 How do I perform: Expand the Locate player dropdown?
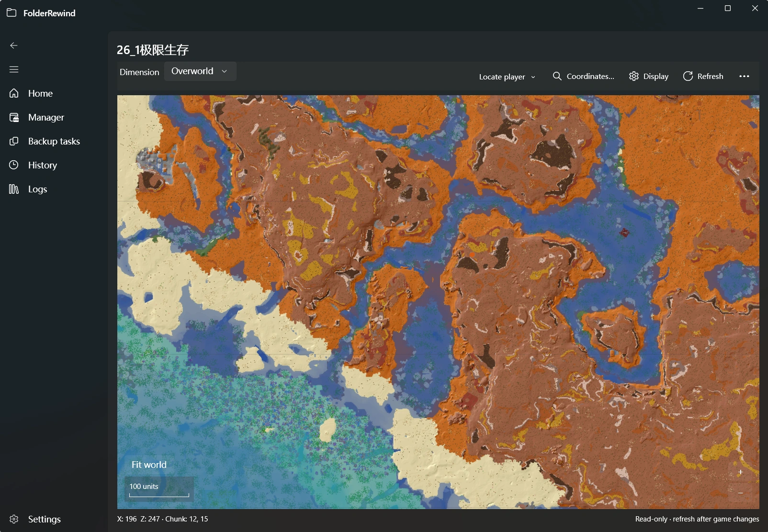pos(507,77)
